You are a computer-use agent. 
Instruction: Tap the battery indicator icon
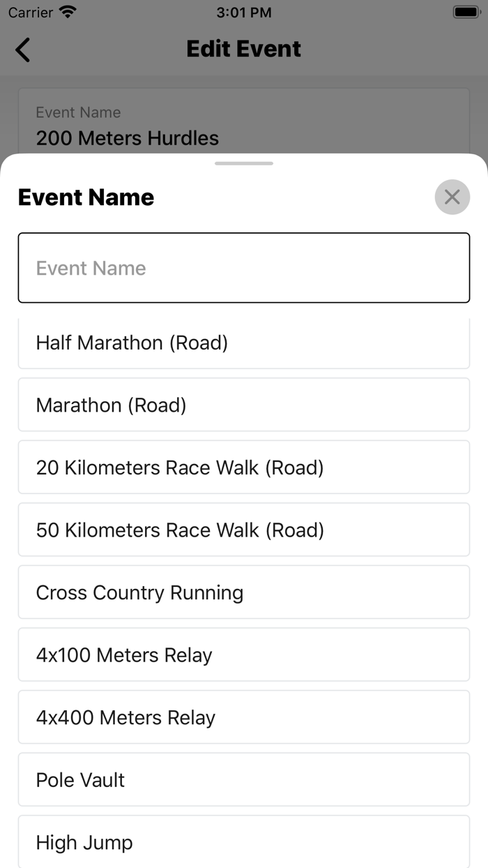coord(466,12)
